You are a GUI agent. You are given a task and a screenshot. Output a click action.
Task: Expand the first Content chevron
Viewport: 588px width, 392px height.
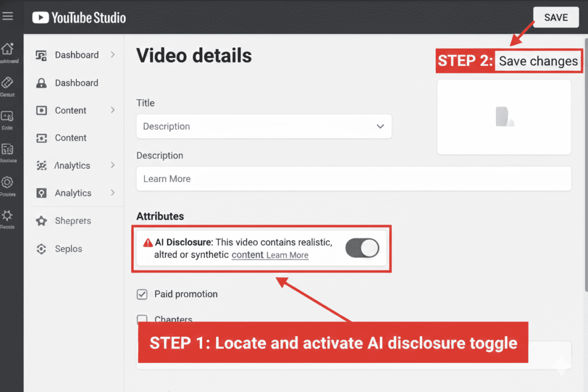coord(113,110)
